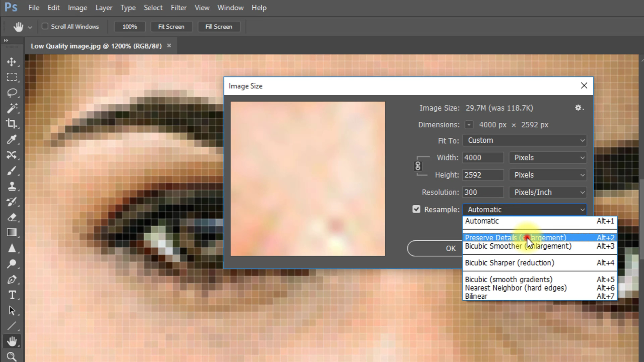
Task: Select Bicubic Sharper from the resample list
Action: [509, 263]
